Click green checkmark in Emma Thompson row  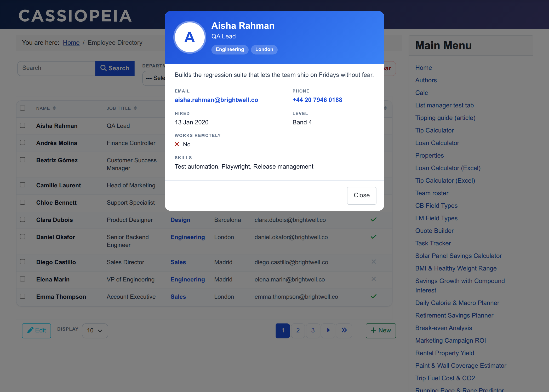pyautogui.click(x=374, y=296)
